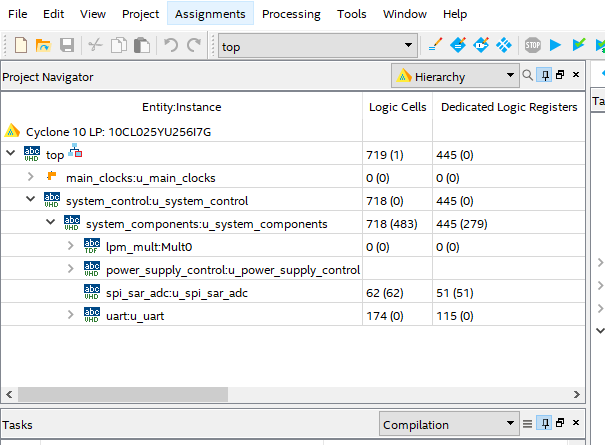
Task: Click the Cut scissors icon
Action: click(x=95, y=45)
